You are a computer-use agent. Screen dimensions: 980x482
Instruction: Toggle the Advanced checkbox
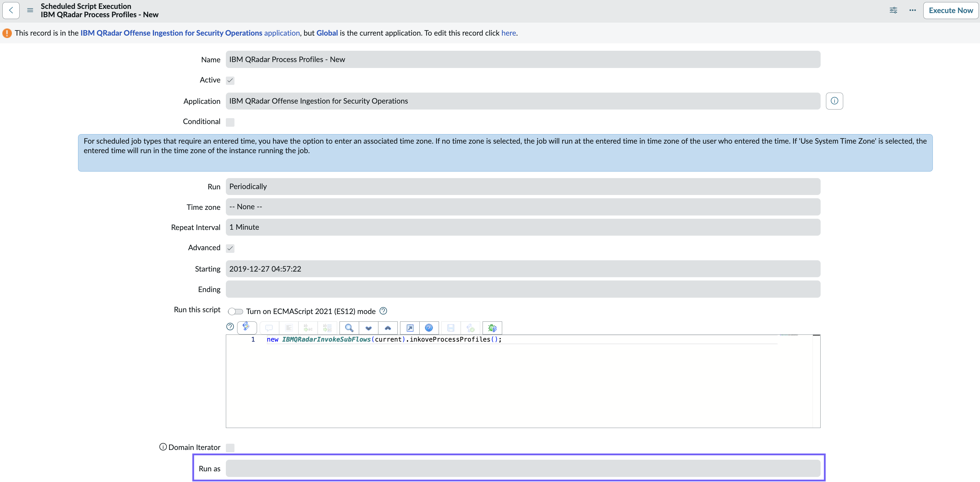[x=230, y=248]
